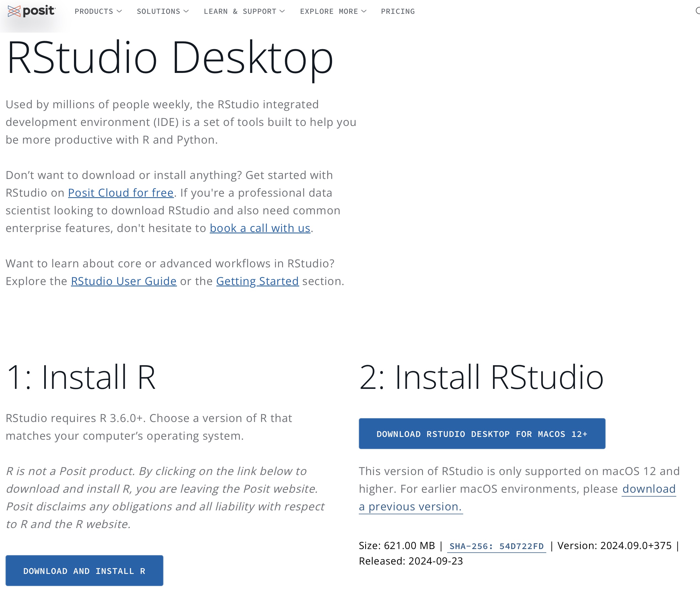Expand the Explore More chevron
This screenshot has width=700, height=596.
364,12
